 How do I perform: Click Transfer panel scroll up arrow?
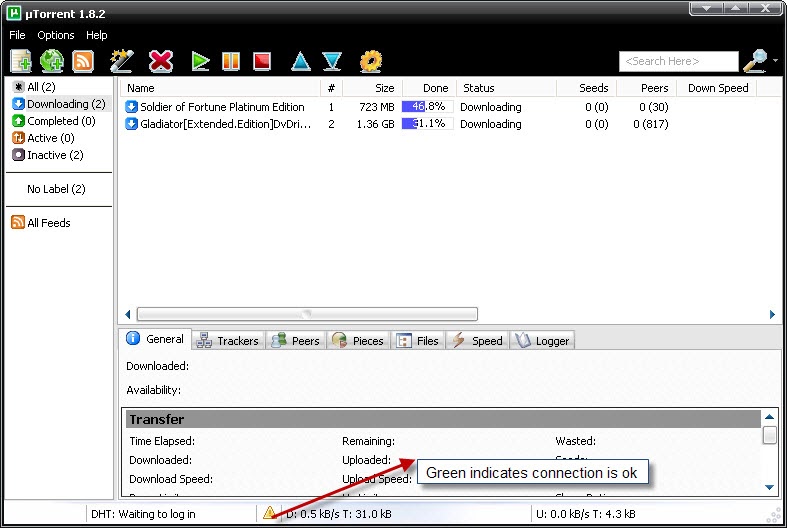point(769,417)
